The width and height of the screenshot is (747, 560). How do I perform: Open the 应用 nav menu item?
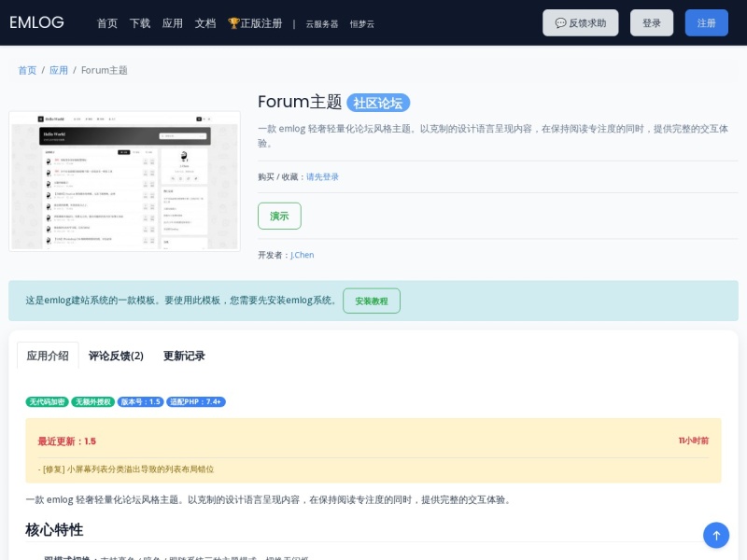click(x=173, y=23)
